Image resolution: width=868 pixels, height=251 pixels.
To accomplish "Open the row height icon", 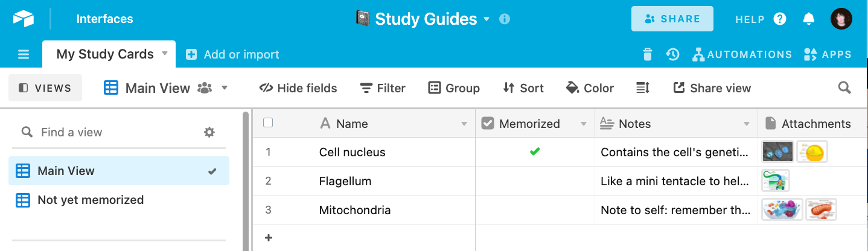I will (x=643, y=88).
